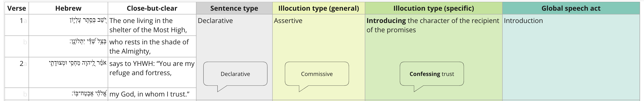Click the Declarative speech bubble
This screenshot has height=101, width=644.
pos(235,74)
